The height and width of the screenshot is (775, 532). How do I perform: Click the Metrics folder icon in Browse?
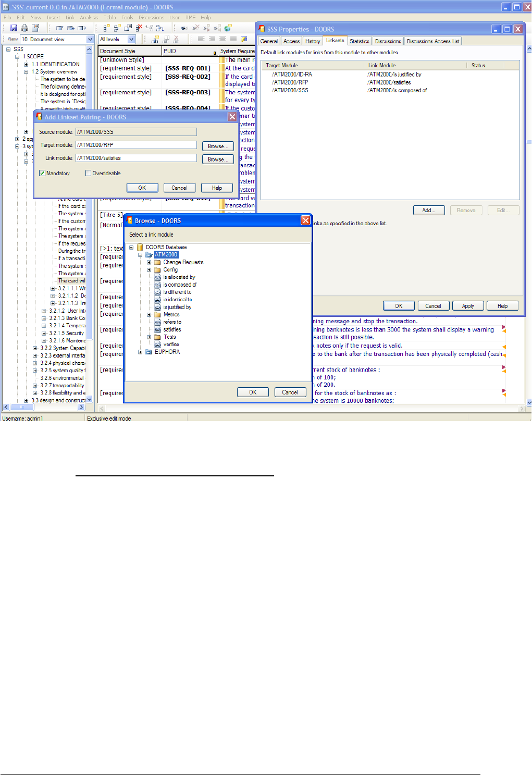coord(157,315)
